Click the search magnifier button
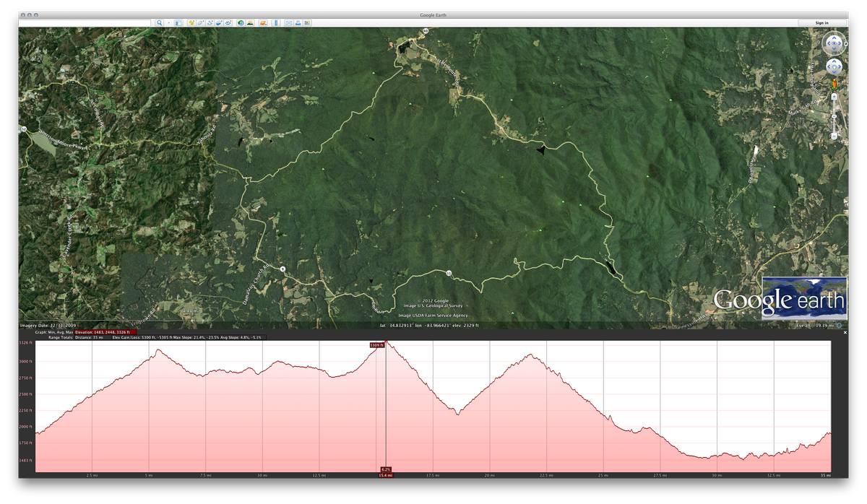This screenshot has width=867, height=504. [159, 23]
